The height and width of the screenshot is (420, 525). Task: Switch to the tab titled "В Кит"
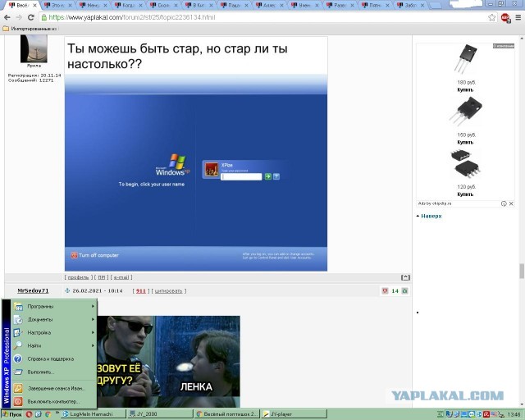click(x=199, y=6)
